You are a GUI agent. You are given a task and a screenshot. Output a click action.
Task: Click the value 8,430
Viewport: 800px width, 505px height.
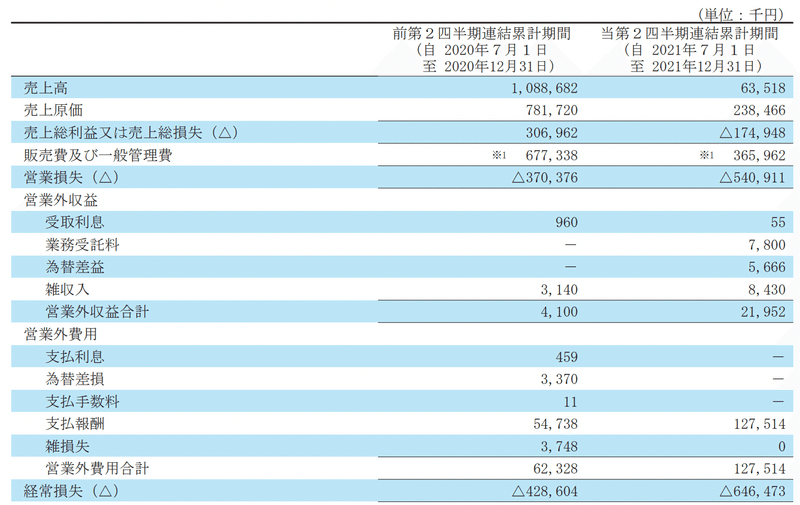[x=767, y=290]
